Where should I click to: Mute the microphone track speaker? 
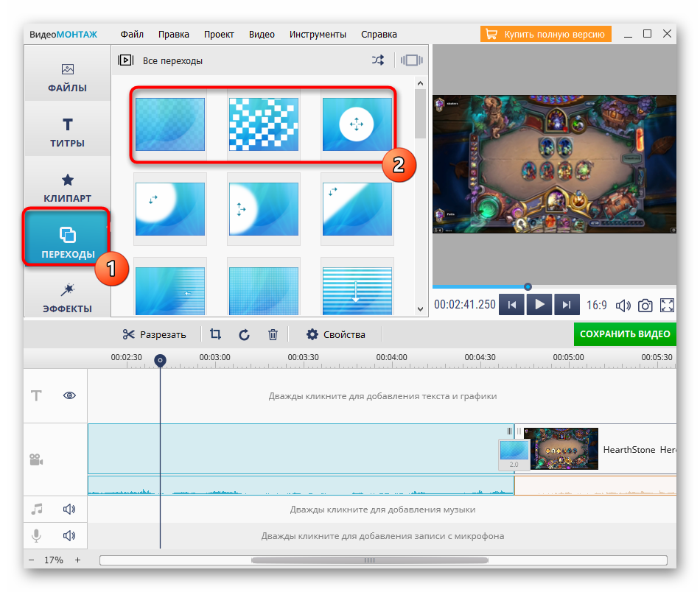(69, 536)
